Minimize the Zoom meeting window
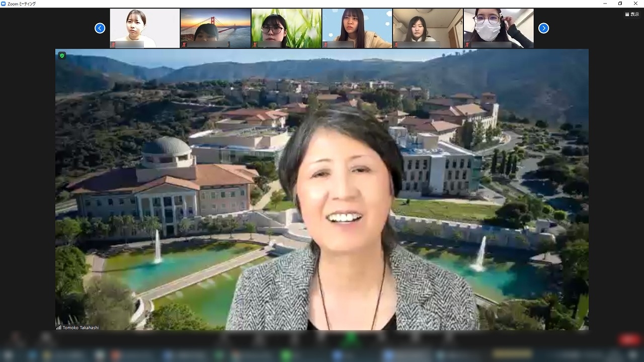This screenshot has width=644, height=362. (x=605, y=4)
